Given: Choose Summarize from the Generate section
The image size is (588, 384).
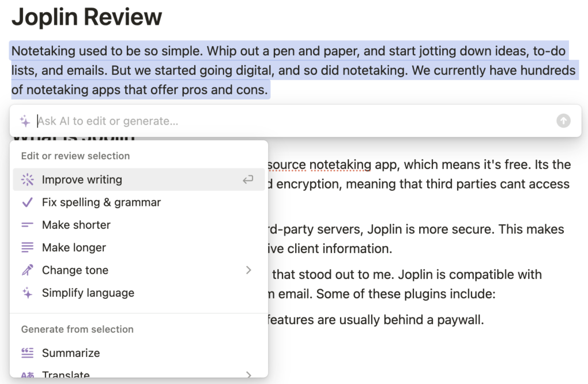Looking at the screenshot, I should (x=71, y=353).
